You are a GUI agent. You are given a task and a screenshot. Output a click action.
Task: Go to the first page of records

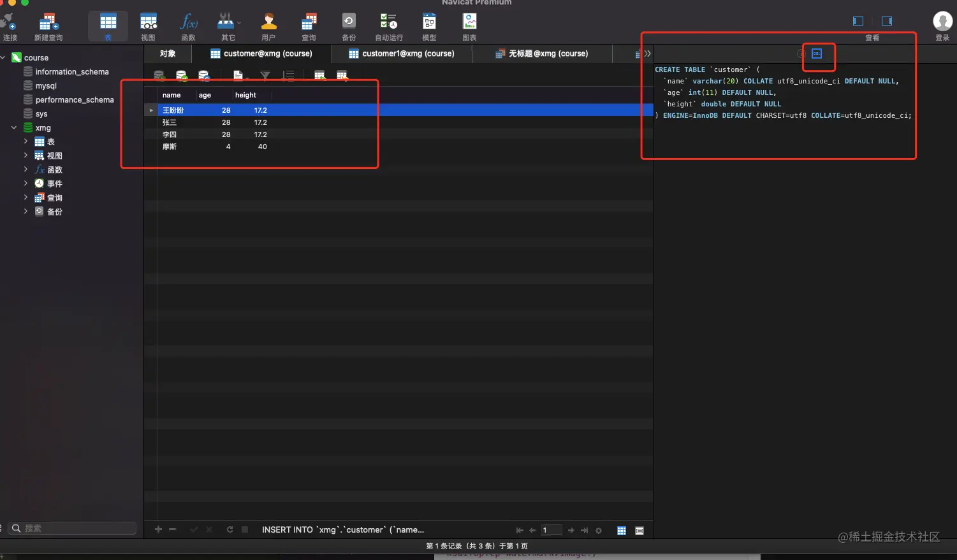[x=520, y=530]
